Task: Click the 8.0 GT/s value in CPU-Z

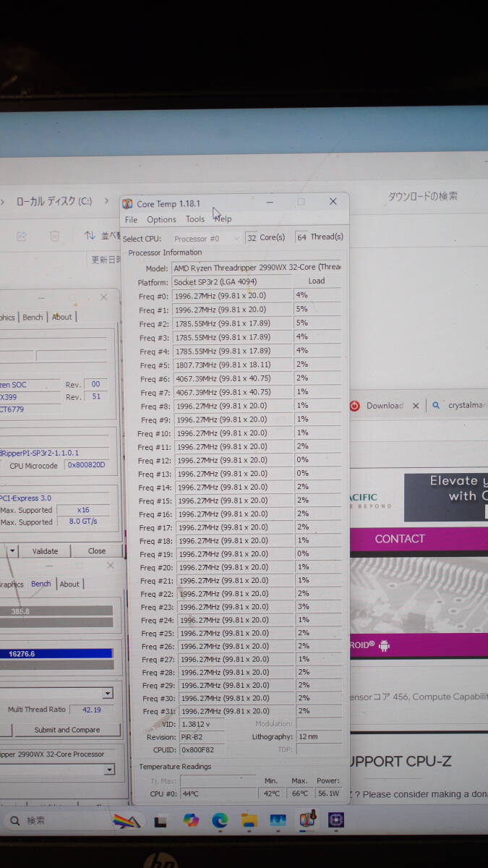Action: click(83, 522)
